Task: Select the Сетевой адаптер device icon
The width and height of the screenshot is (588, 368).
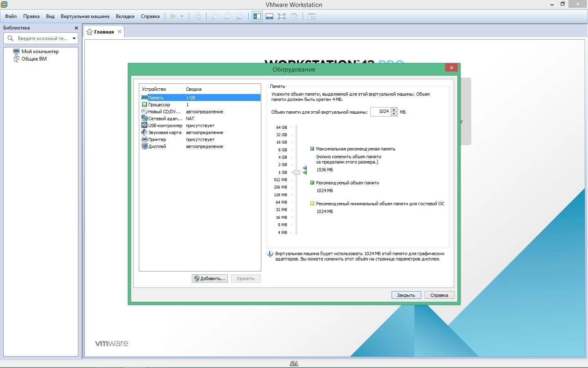Action: tap(144, 119)
